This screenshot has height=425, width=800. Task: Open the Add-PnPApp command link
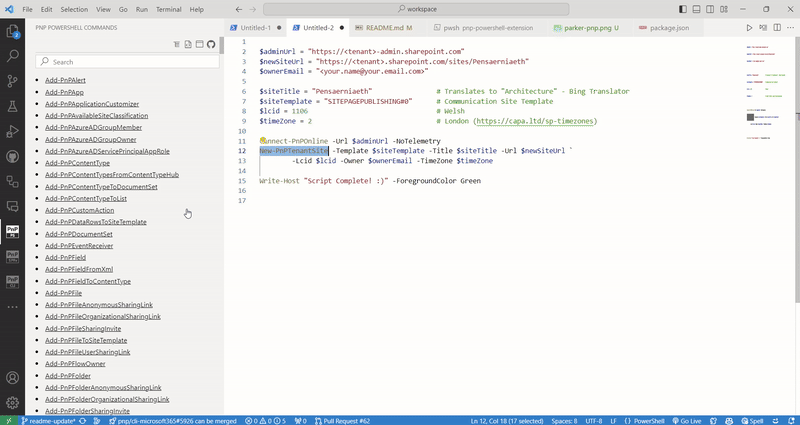(x=64, y=92)
